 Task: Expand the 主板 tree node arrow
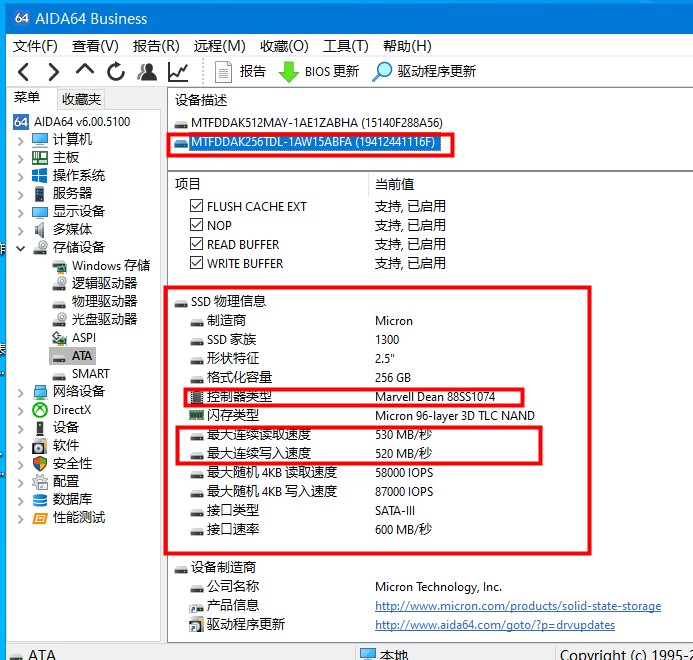pos(20,159)
